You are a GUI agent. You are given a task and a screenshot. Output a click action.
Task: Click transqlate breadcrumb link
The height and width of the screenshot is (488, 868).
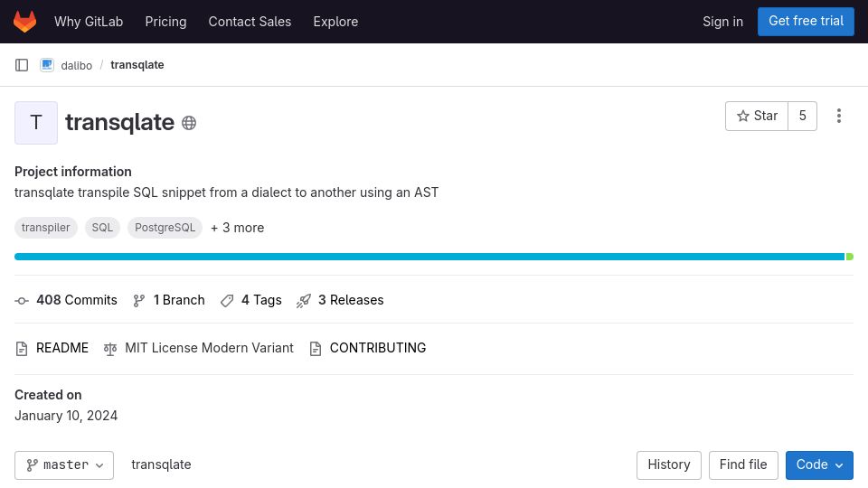137,65
